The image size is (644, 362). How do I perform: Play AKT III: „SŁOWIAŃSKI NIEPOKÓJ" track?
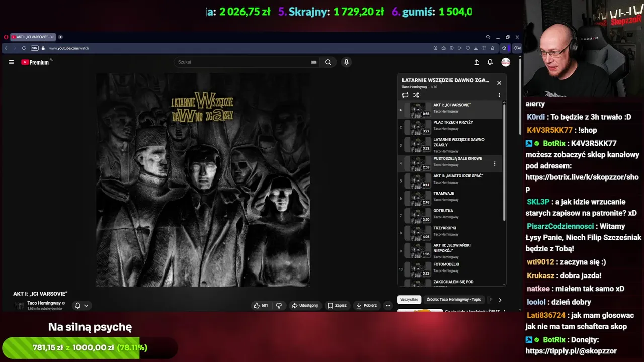pos(450,251)
